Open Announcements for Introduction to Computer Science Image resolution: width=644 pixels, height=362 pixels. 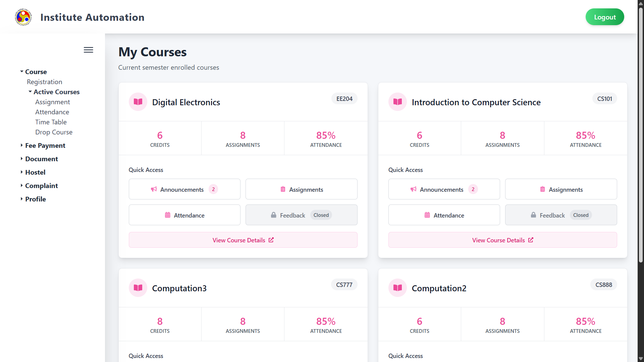444,189
